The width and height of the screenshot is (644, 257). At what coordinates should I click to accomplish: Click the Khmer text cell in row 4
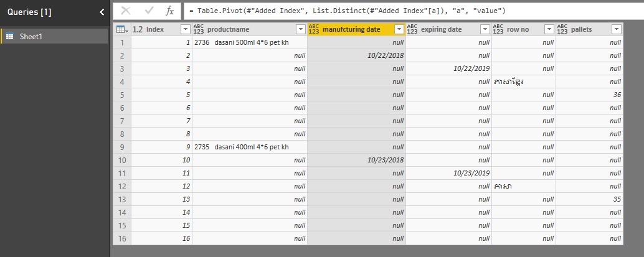[524, 82]
